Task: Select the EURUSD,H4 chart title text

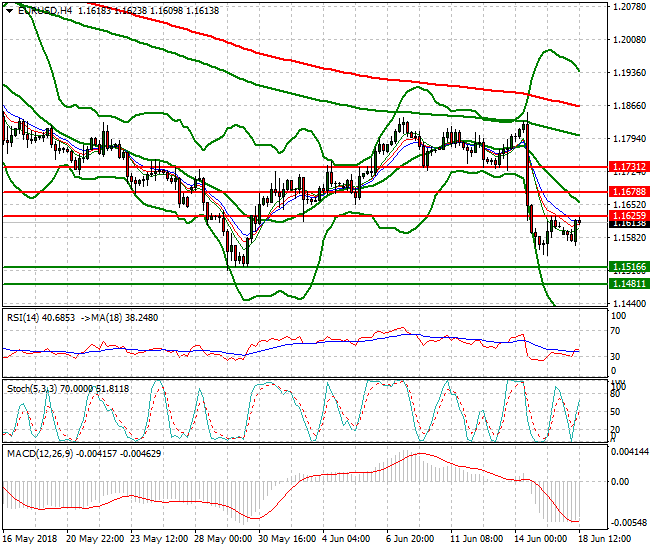Action: 45,11
